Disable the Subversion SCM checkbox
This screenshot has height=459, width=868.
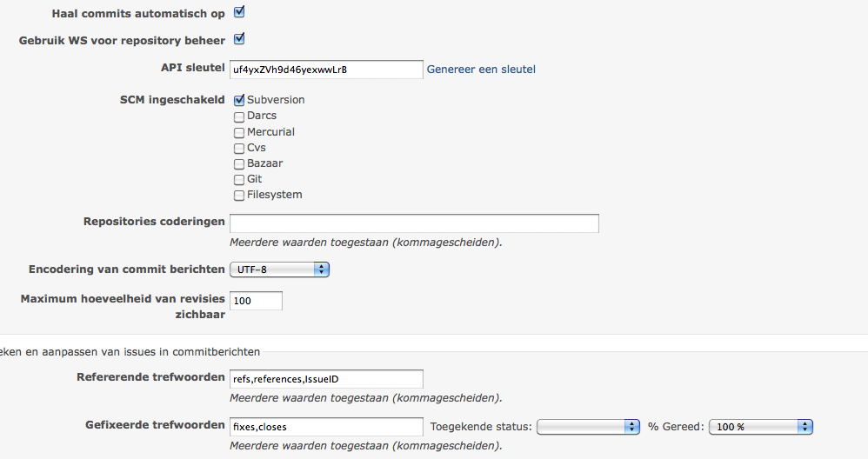239,100
